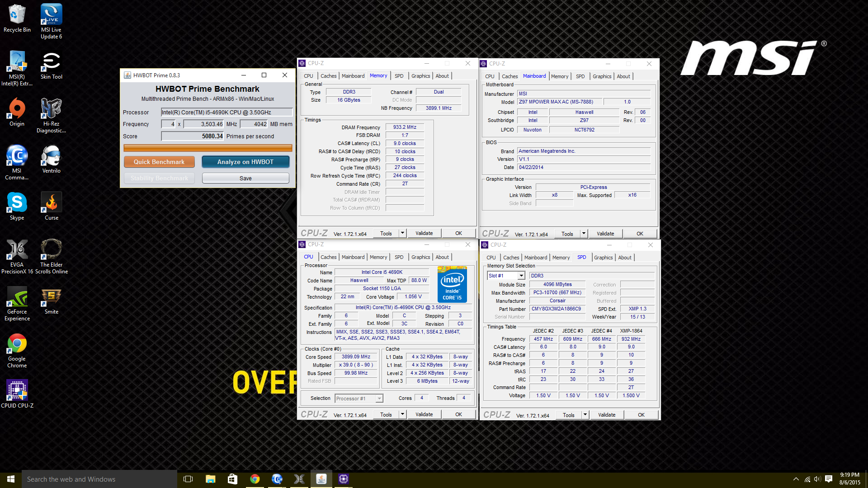The image size is (868, 488).
Task: Launch Skype from the desktop
Action: click(x=17, y=206)
